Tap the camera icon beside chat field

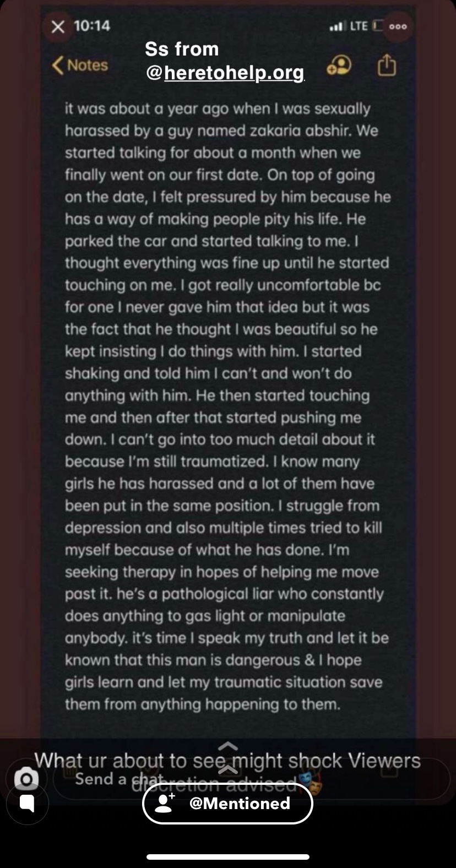click(26, 779)
